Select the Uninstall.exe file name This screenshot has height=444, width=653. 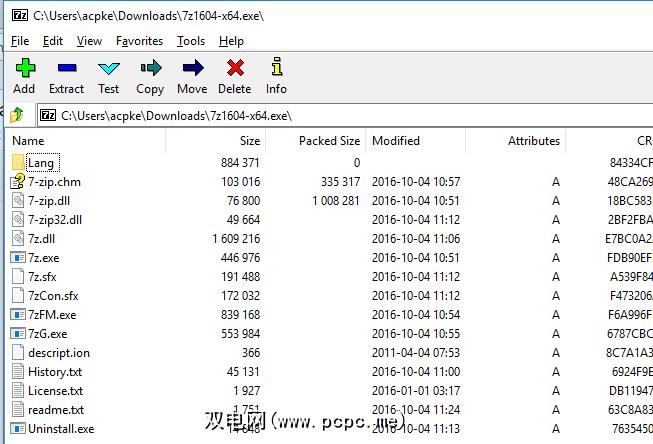61,429
